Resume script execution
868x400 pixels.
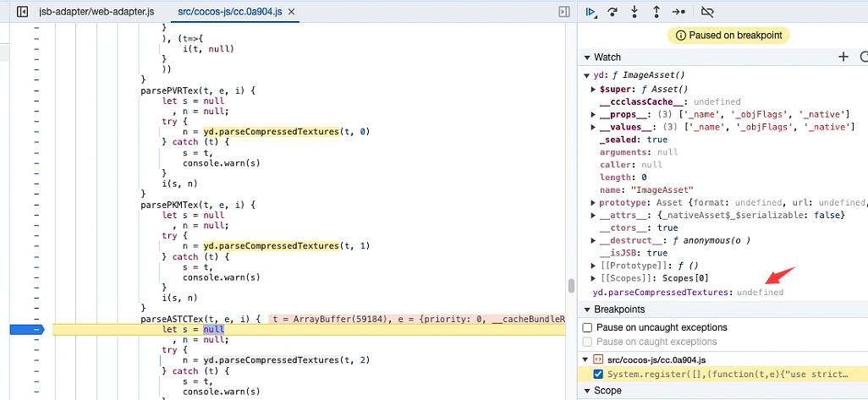[x=591, y=12]
